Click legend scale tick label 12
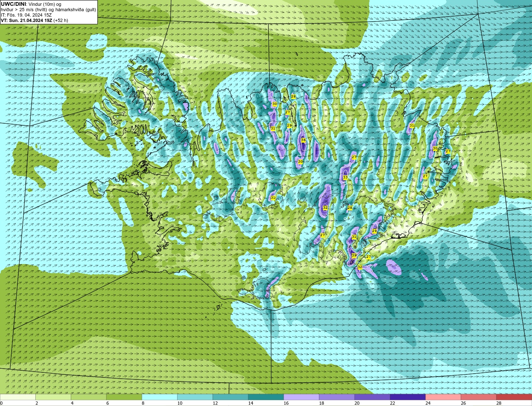 pos(215,403)
